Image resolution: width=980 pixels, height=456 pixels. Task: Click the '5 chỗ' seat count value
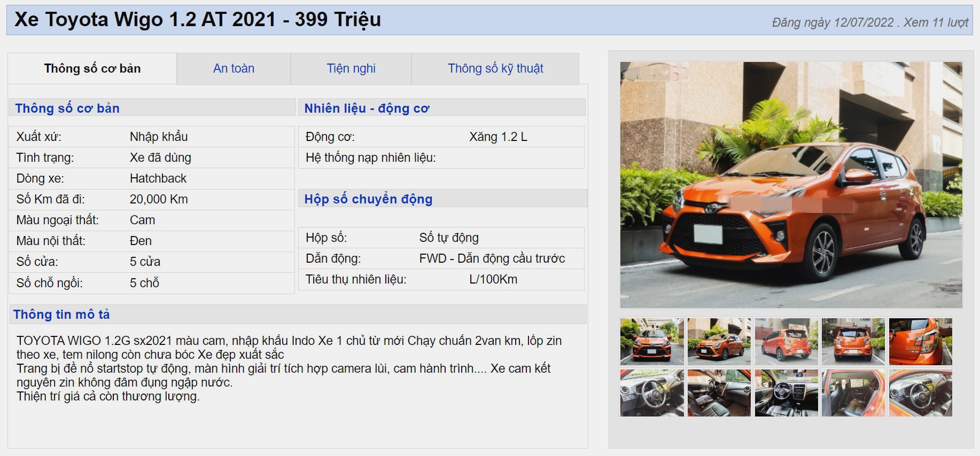(x=144, y=283)
